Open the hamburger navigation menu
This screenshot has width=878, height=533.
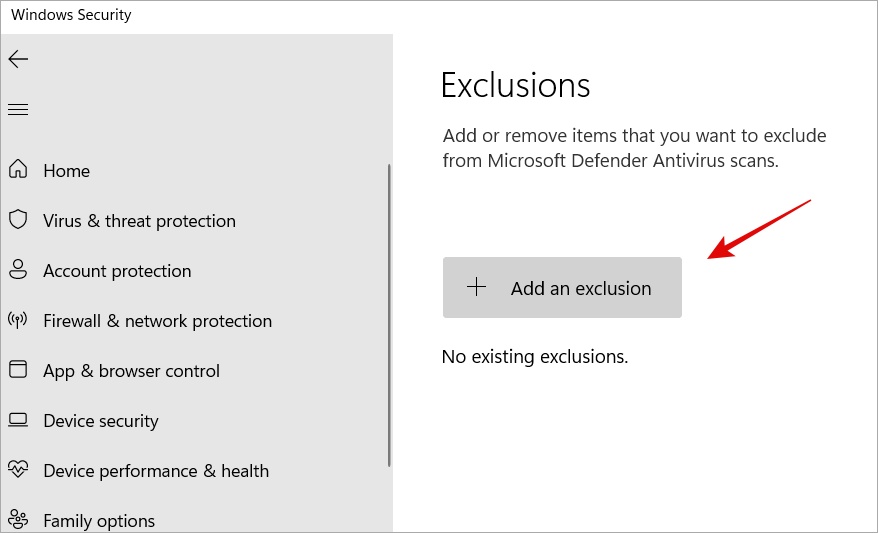click(18, 109)
